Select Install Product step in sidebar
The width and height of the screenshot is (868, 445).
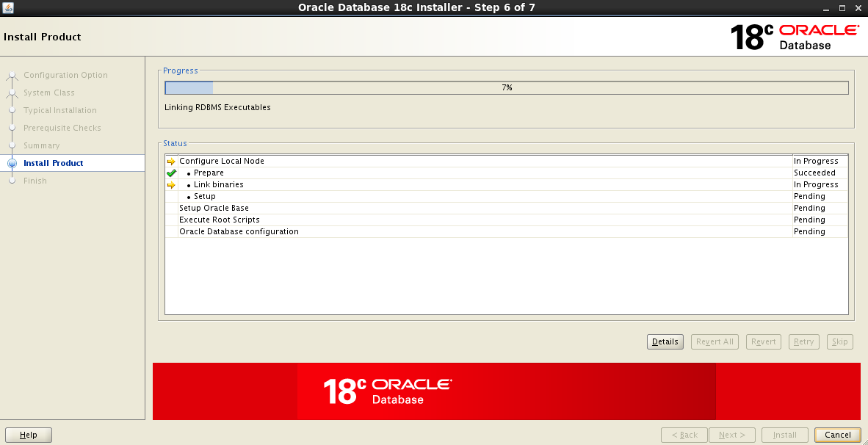(x=53, y=163)
